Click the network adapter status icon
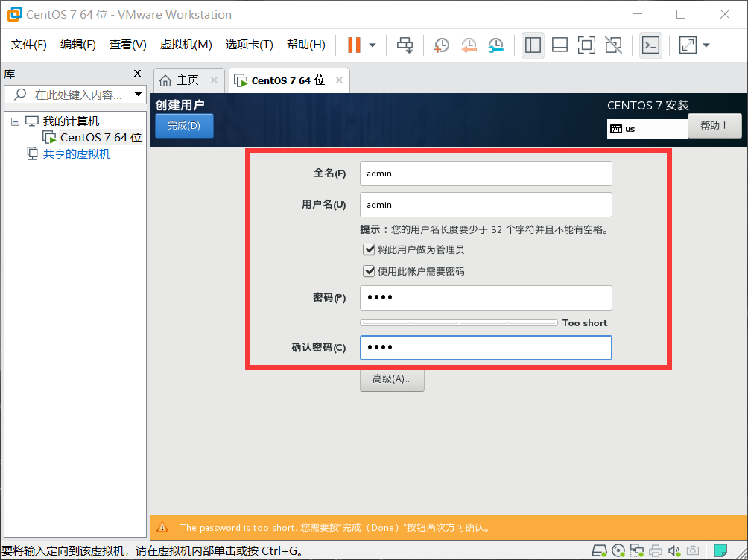 (x=636, y=551)
